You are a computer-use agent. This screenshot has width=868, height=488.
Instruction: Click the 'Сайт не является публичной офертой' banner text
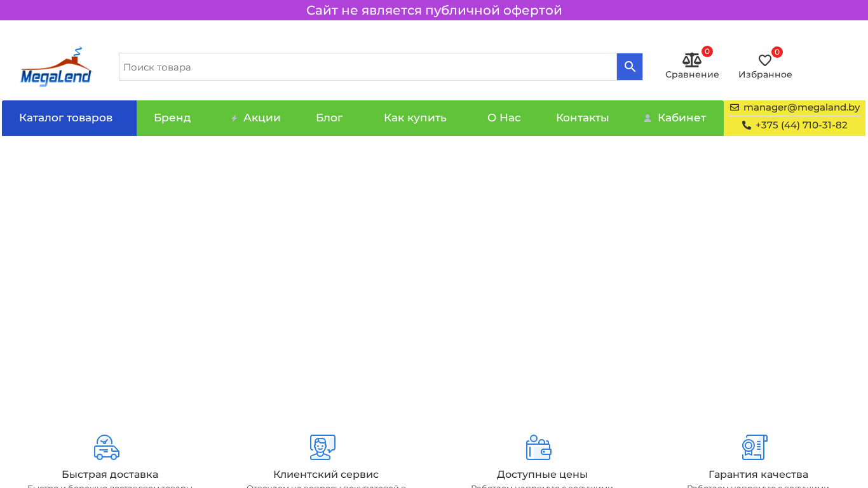[x=434, y=10]
